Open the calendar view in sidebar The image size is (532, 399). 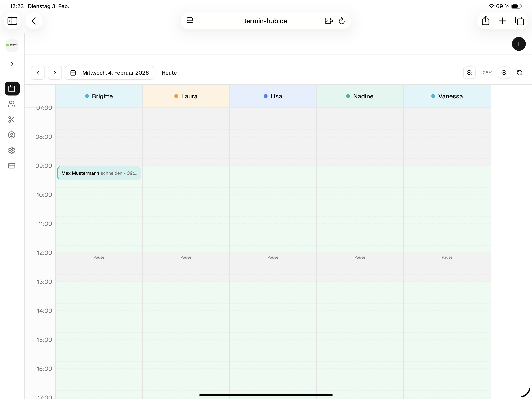[x=12, y=89]
